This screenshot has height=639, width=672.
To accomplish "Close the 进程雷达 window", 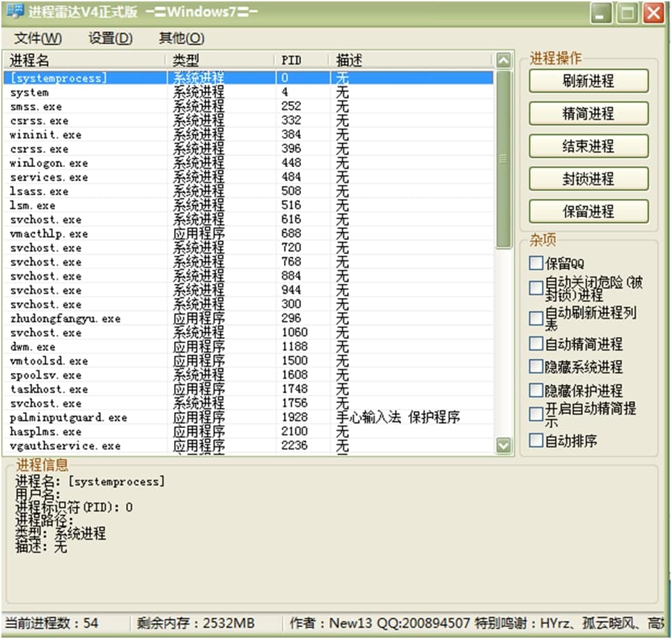I will [x=653, y=13].
